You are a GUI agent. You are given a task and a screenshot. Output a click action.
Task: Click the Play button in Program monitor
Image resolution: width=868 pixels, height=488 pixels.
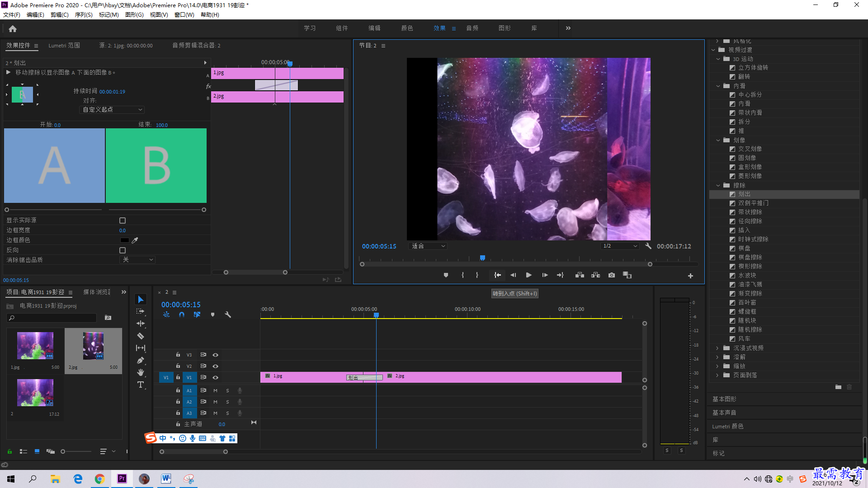(x=528, y=275)
